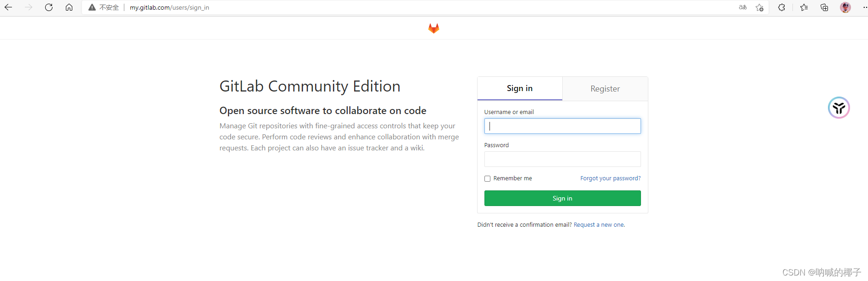Open the browser extensions puzzle icon
This screenshot has height=281, width=868.
click(781, 7)
